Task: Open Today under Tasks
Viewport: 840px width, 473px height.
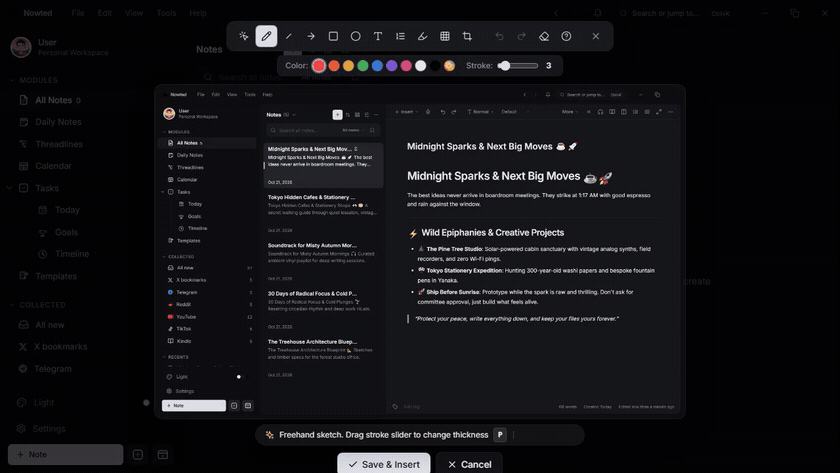Action: click(67, 210)
